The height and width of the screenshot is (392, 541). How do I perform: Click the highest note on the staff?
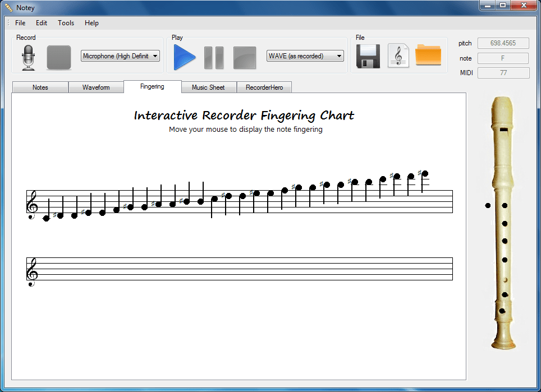[425, 174]
